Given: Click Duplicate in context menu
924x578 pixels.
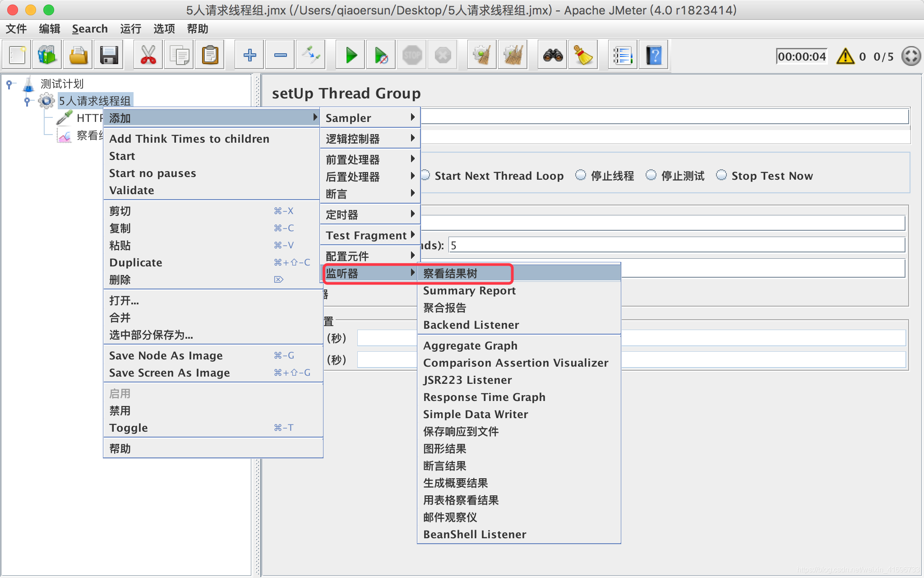Looking at the screenshot, I should click(x=213, y=262).
